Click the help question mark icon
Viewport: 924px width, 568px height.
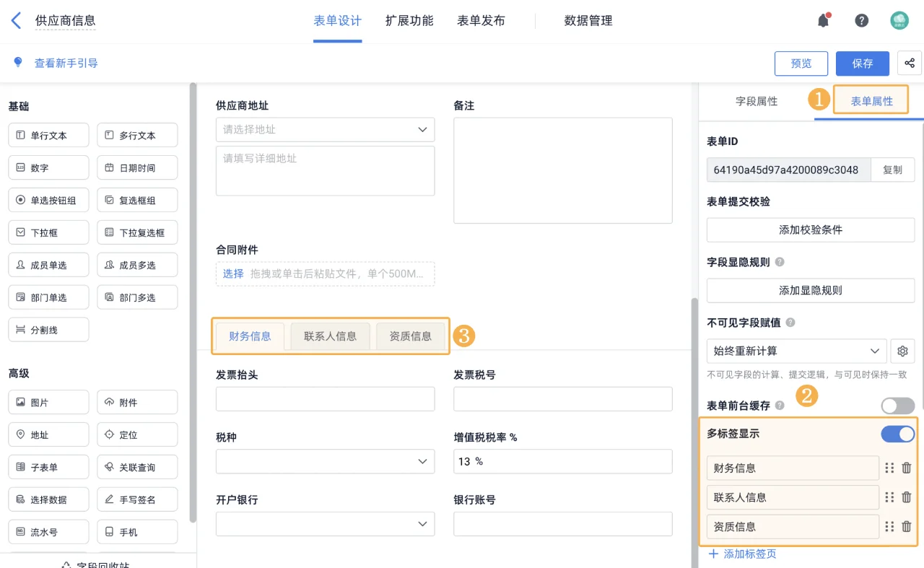862,20
